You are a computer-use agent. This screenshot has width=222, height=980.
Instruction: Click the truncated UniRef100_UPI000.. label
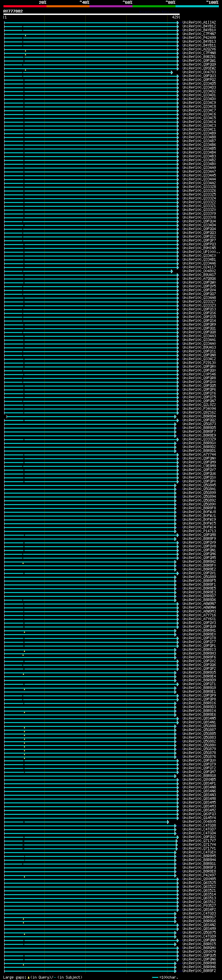coord(201,252)
